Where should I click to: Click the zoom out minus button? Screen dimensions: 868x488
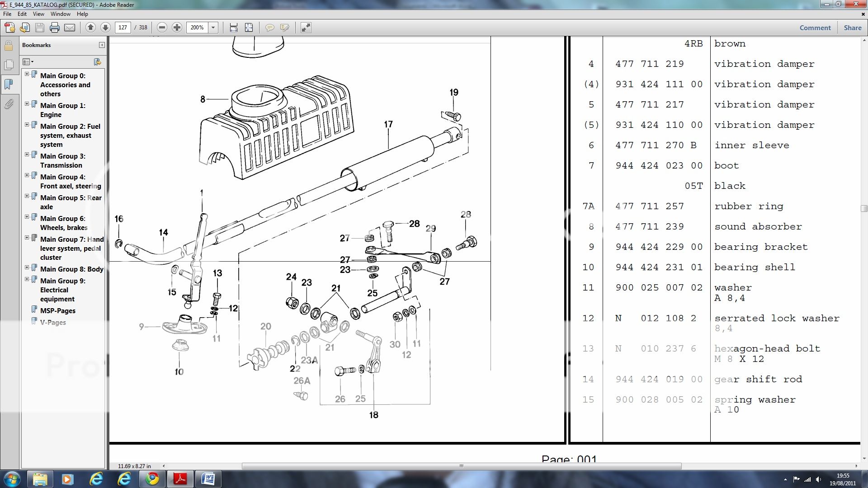click(x=162, y=28)
